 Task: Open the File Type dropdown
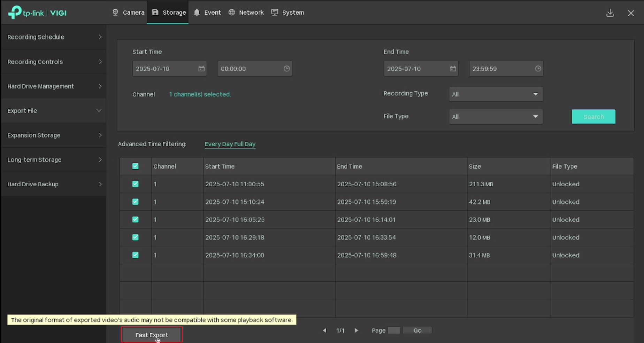[496, 116]
